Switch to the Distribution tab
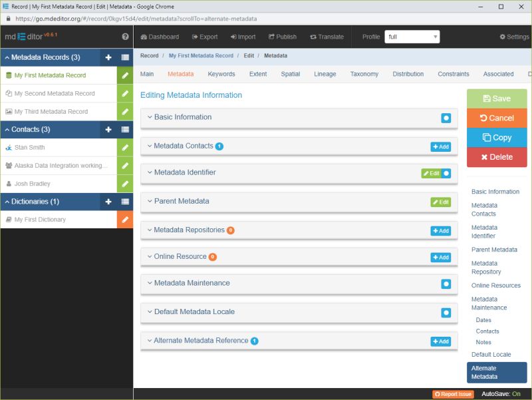Viewport: 532px width, 400px height. [x=408, y=74]
